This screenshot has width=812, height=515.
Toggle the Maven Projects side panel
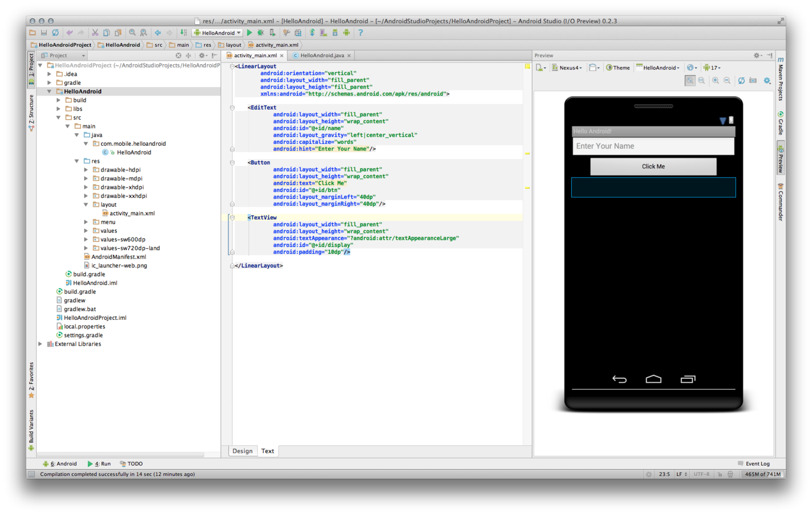click(x=781, y=79)
